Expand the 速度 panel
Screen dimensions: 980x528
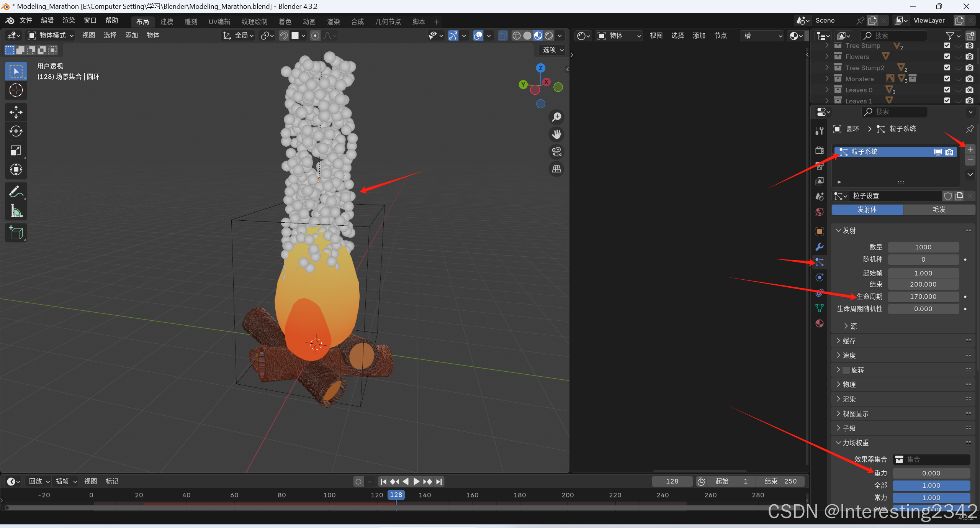point(849,356)
